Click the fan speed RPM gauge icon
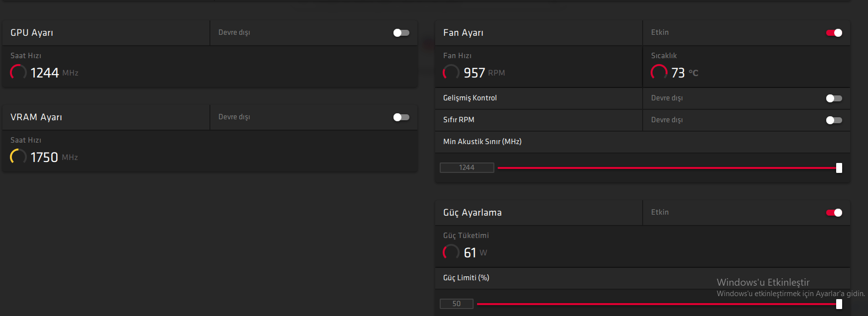This screenshot has height=316, width=868. click(x=451, y=73)
